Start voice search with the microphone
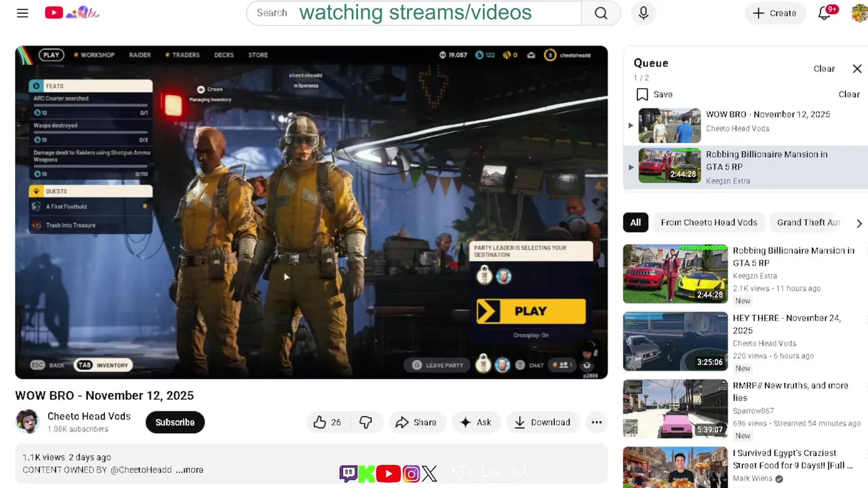Viewport: 868px width, 488px height. point(644,13)
